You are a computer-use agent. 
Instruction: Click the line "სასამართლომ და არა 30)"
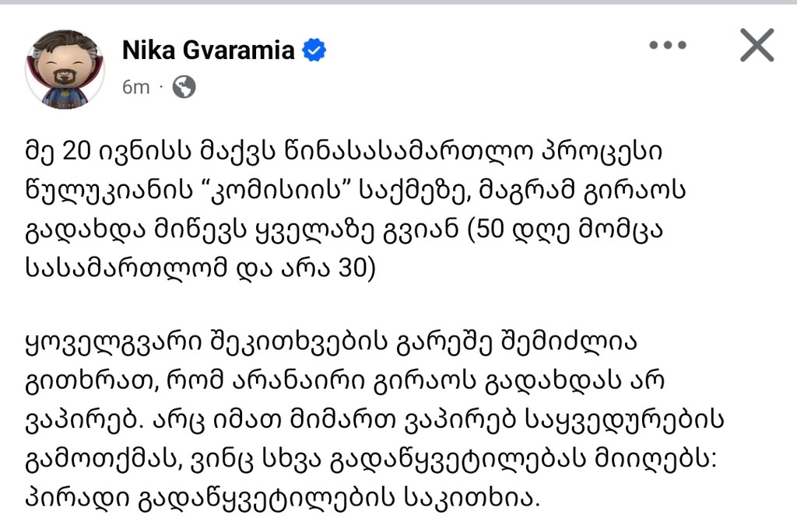point(201,268)
